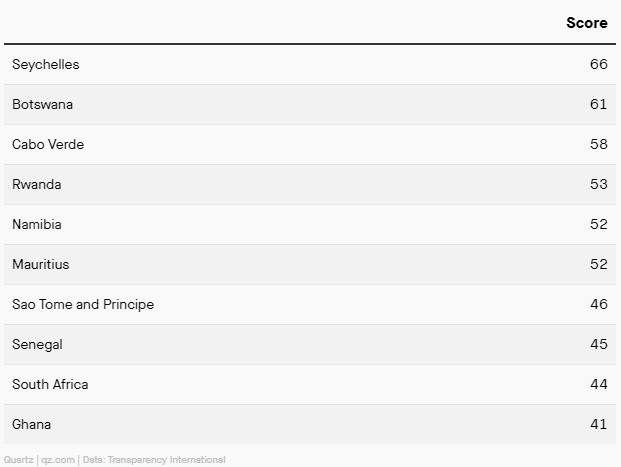The image size is (621, 467).
Task: Click the South Africa row label
Action: [x=50, y=385]
